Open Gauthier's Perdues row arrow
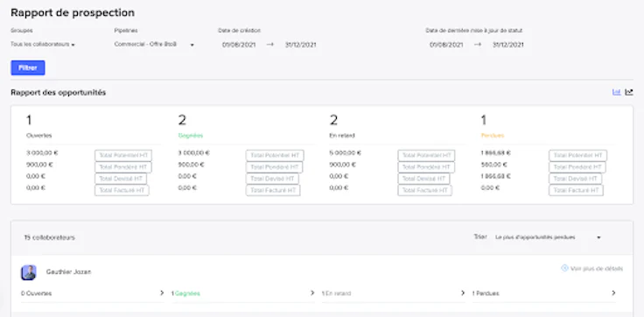Image resolution: width=644 pixels, height=317 pixels. 613,293
